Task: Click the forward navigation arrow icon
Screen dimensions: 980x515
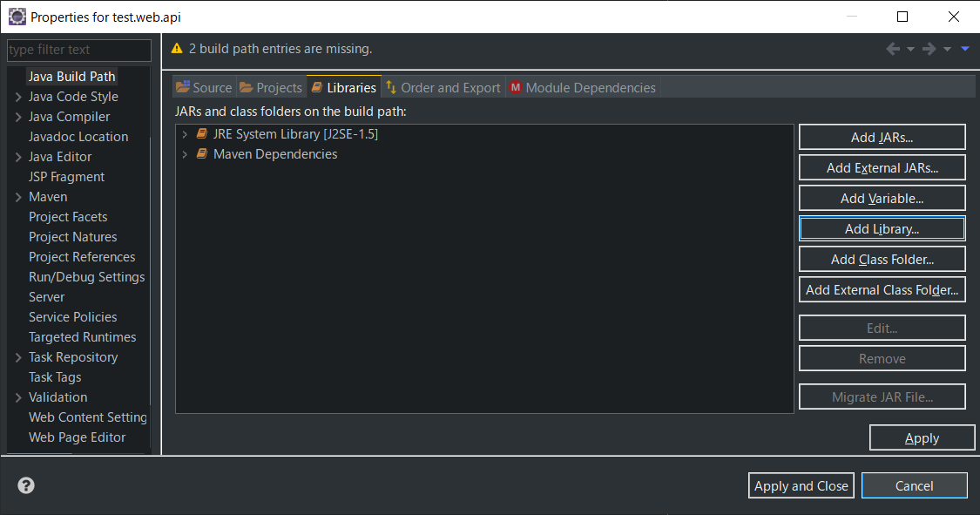Action: 929,49
